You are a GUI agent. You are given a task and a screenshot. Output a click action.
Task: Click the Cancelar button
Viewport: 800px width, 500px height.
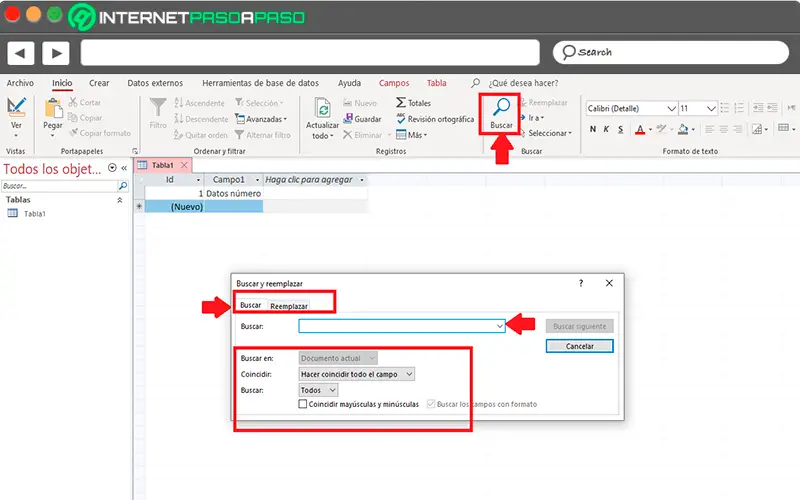pos(580,346)
